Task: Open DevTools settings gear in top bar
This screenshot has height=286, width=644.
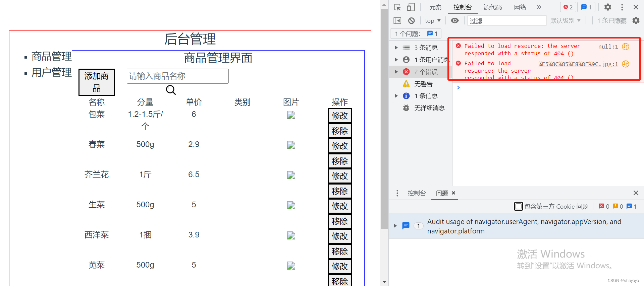Action: click(x=608, y=7)
